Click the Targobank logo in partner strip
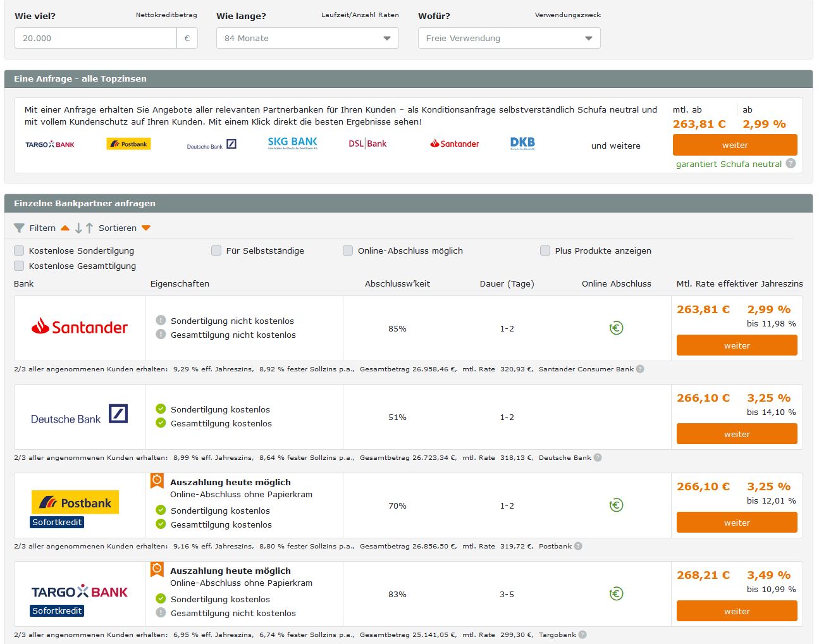 pyautogui.click(x=50, y=144)
